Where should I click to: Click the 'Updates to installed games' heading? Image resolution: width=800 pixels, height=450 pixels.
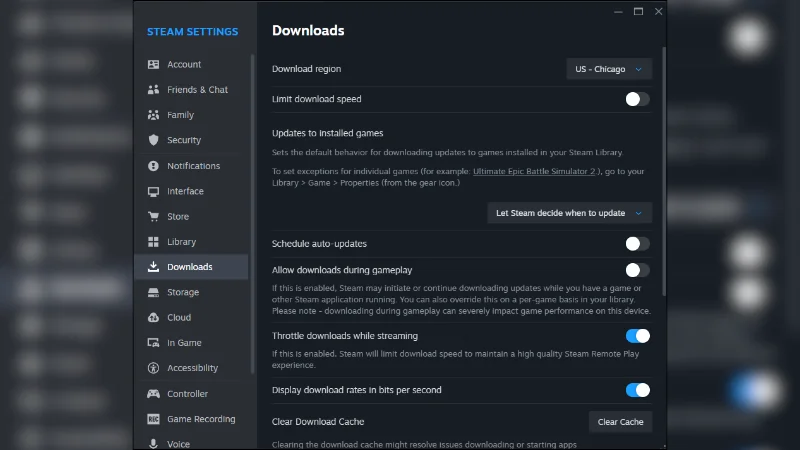click(x=328, y=133)
